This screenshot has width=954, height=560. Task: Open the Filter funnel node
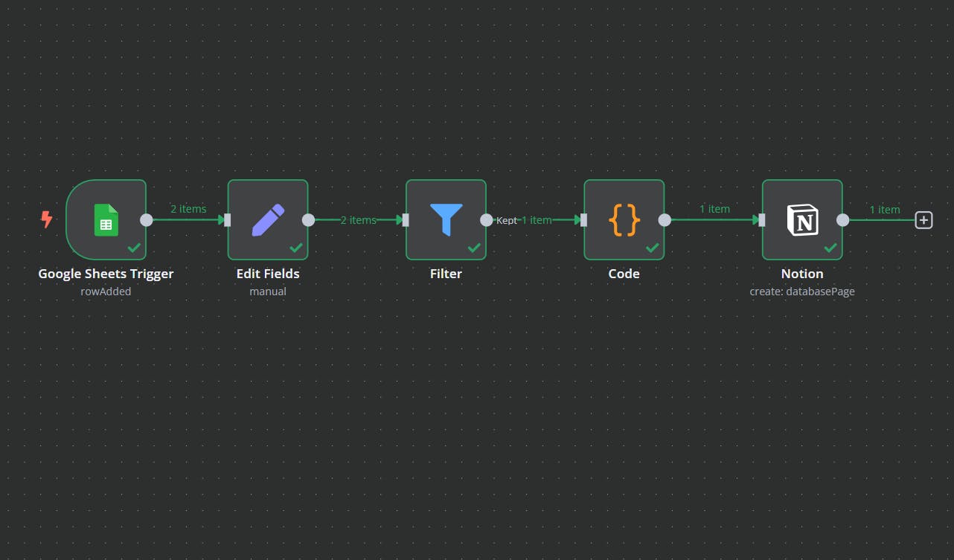click(x=446, y=219)
